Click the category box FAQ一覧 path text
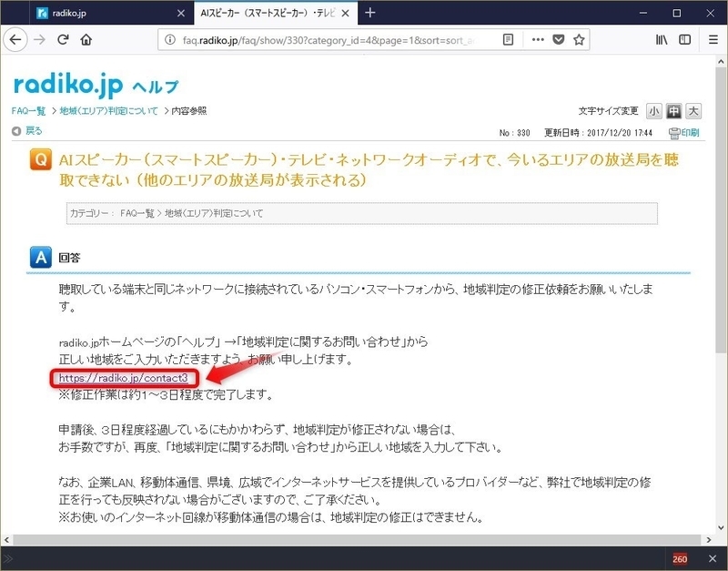Viewport: 728px width, 571px height. [192, 213]
